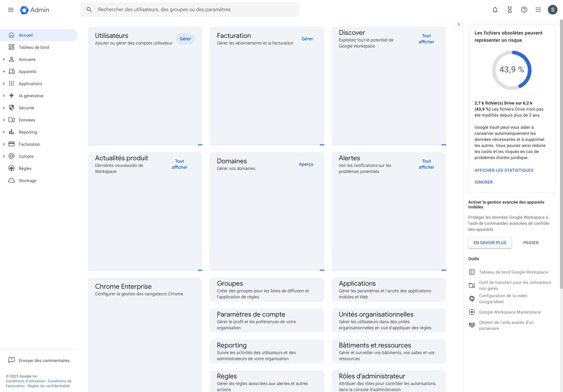Click the Reporting bar chart icon
The width and height of the screenshot is (563, 392).
tap(12, 132)
